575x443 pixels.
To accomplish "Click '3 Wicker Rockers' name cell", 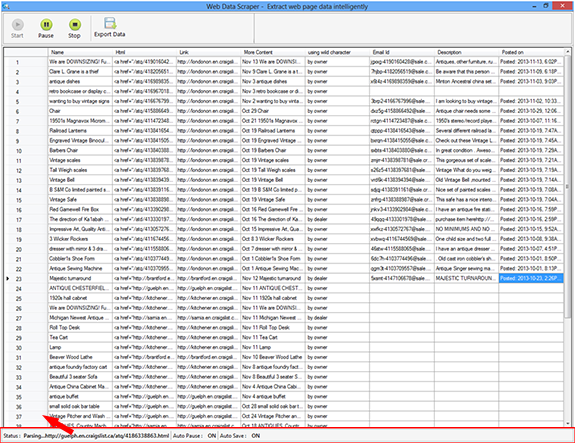I will click(80, 239).
